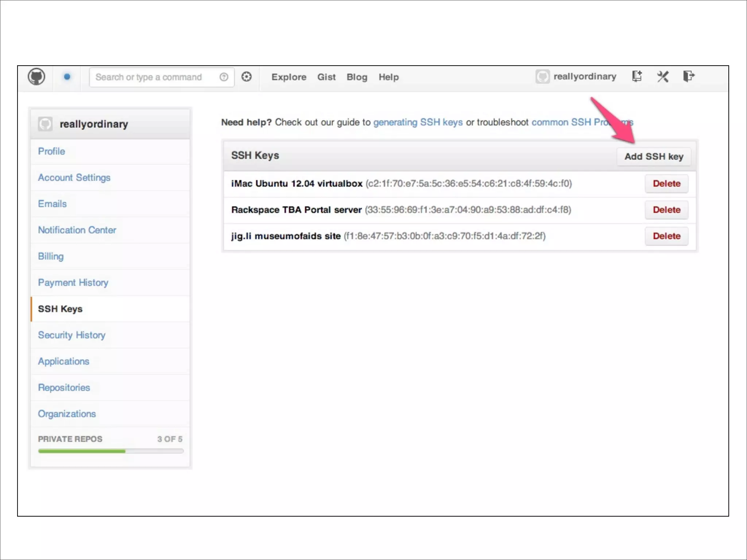747x560 pixels.
Task: Select Security History in sidebar
Action: [x=71, y=335]
